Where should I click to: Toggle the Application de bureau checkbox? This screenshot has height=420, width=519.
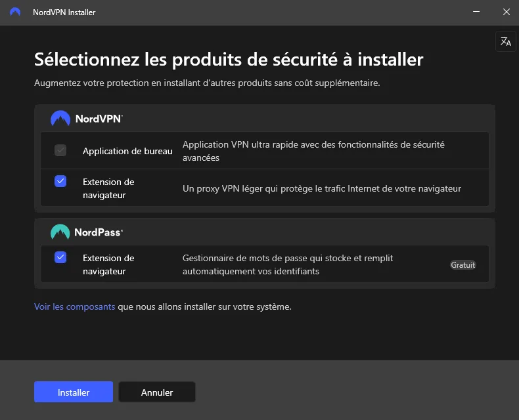coord(60,150)
